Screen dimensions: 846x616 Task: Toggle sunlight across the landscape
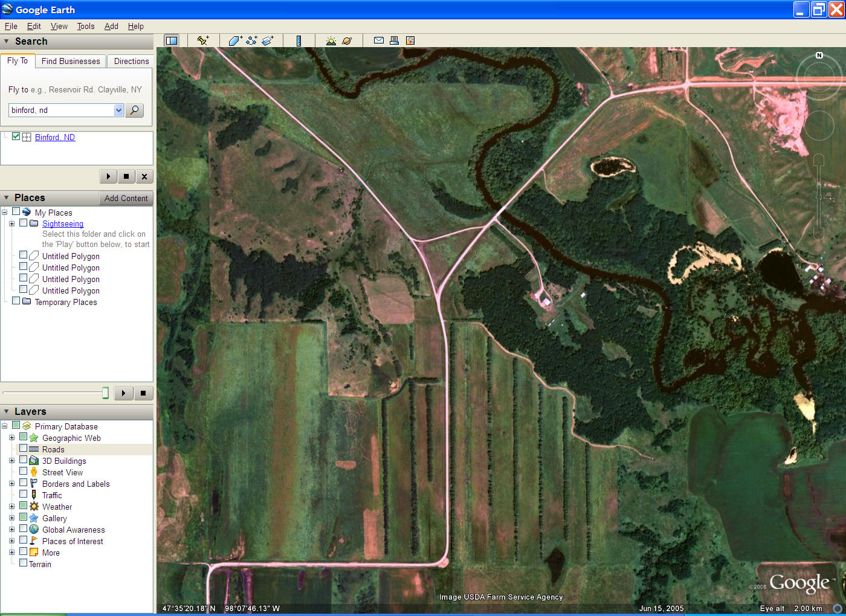point(331,40)
